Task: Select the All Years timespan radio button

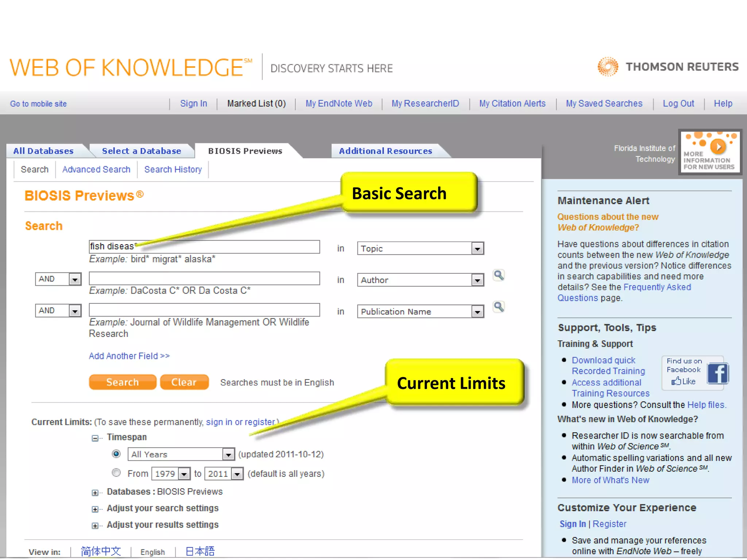Action: (116, 454)
